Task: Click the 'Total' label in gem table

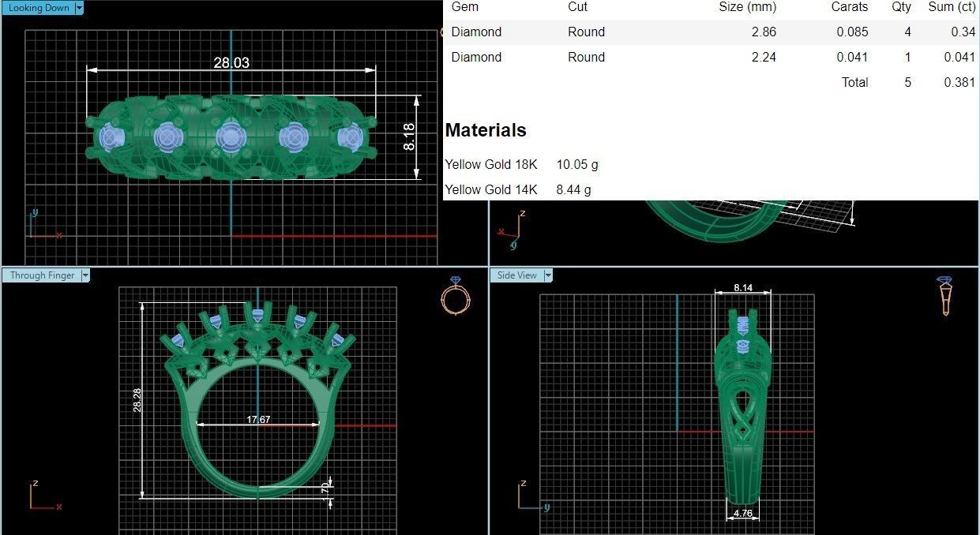Action: point(854,82)
